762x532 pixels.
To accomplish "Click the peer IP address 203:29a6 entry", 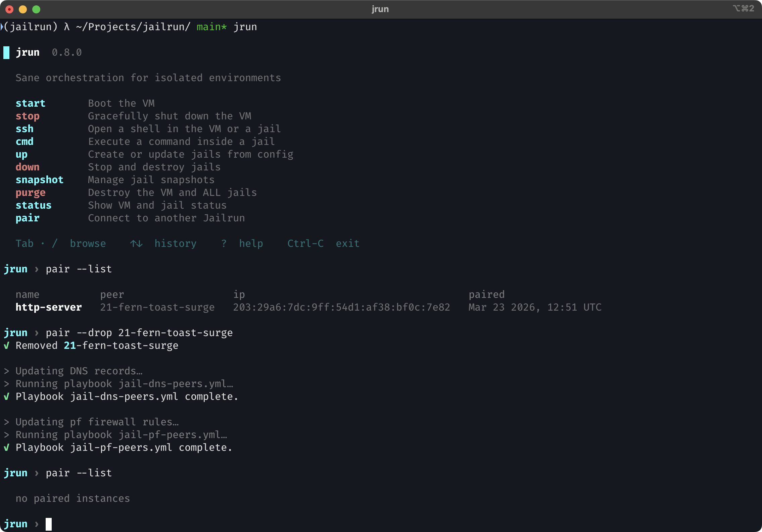I will tap(341, 307).
